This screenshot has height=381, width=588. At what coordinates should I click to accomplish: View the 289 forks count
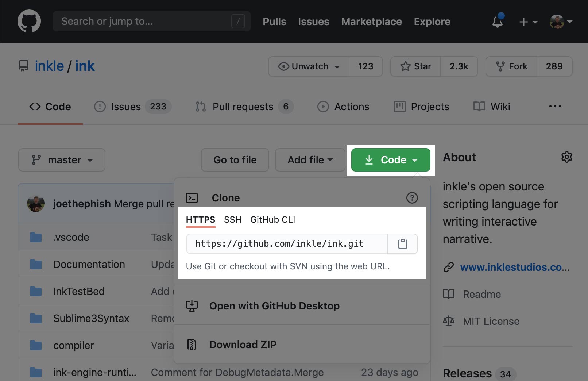point(554,66)
